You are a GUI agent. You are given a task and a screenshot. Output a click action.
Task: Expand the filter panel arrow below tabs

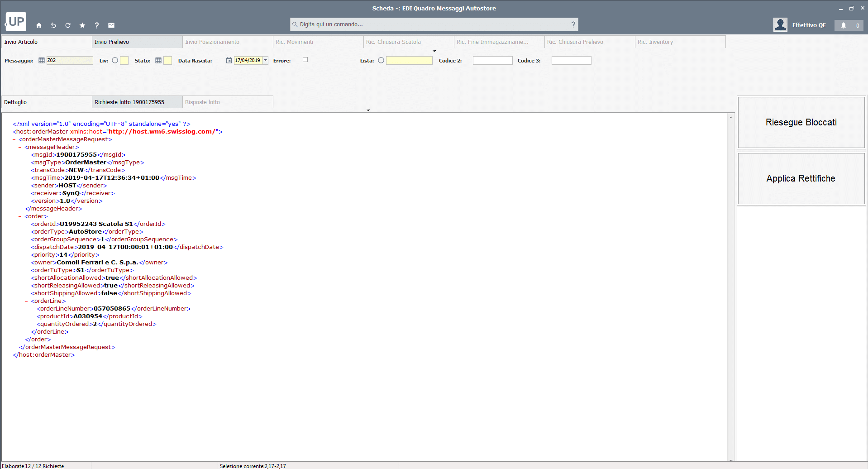point(434,51)
